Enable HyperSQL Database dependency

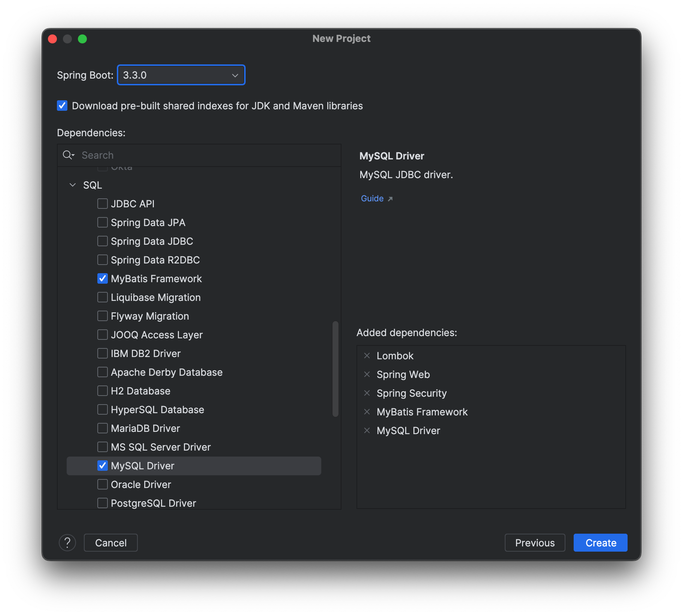pyautogui.click(x=103, y=409)
